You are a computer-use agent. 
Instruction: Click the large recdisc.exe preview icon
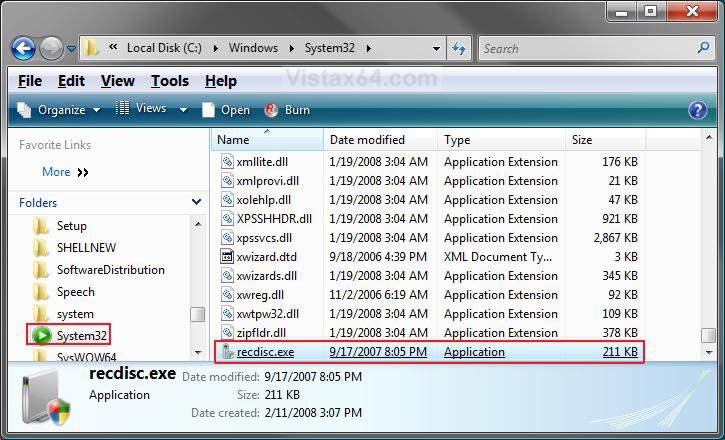[46, 397]
